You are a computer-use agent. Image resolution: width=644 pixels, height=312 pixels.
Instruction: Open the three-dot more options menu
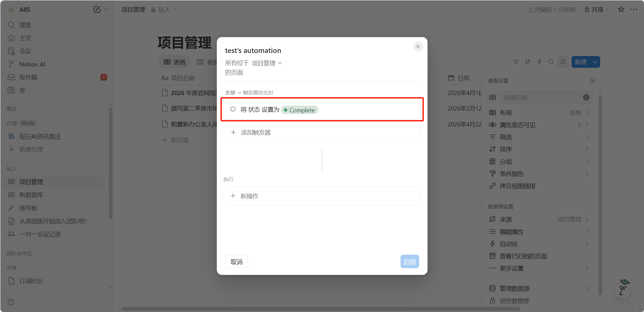pos(634,9)
